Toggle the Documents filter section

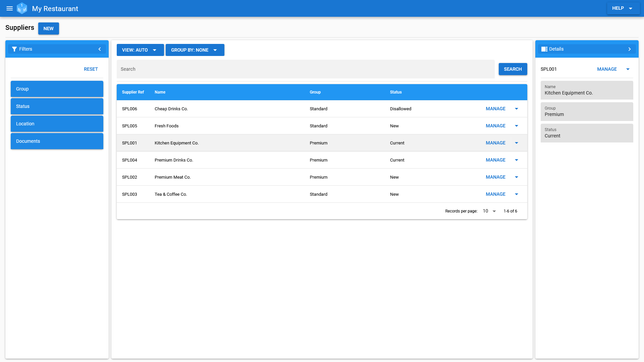pos(57,141)
